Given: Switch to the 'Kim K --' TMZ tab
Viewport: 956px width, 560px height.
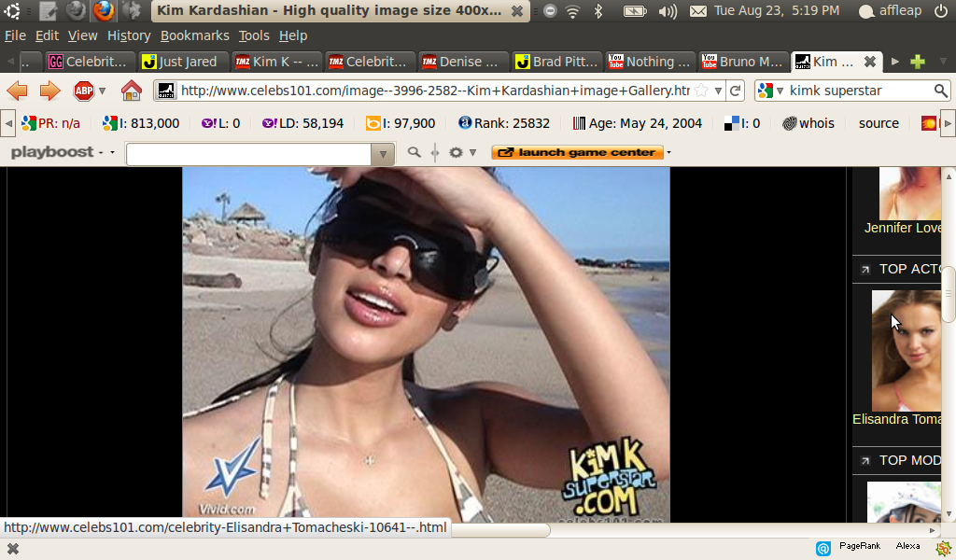Looking at the screenshot, I should point(276,62).
